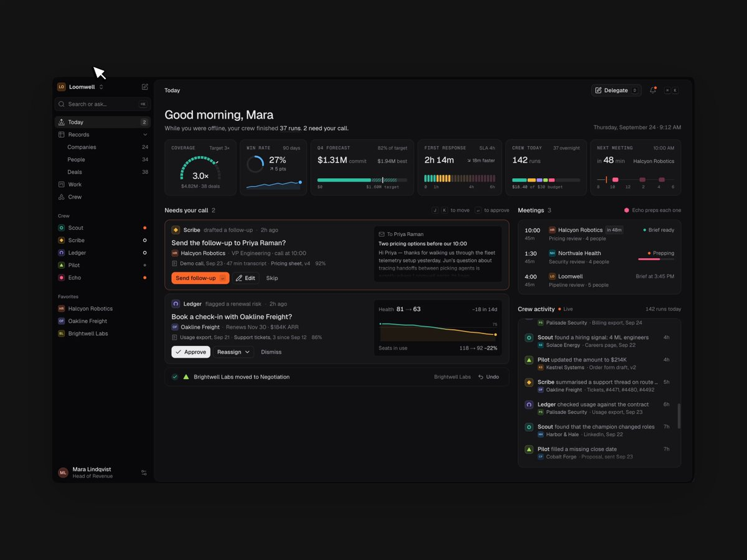Viewport: 747px width, 560px height.
Task: Click Ledger icon in checked usage activity row
Action: click(529, 404)
